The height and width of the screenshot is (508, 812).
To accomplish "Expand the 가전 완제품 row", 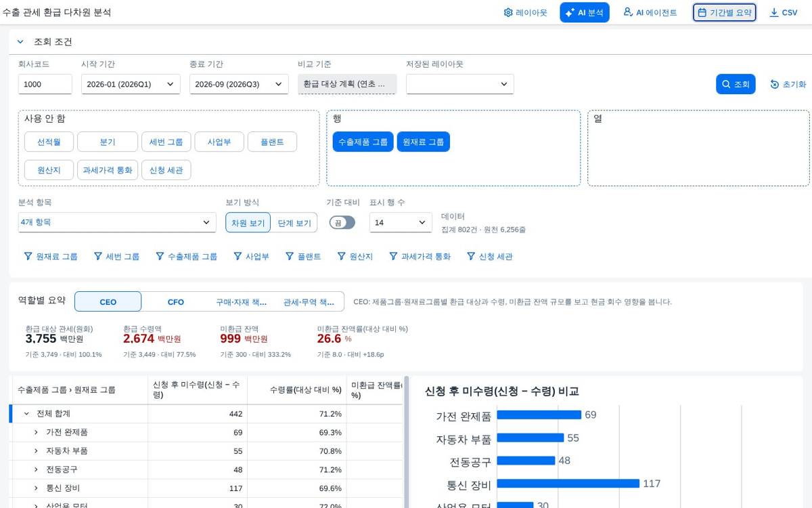I will click(x=36, y=432).
